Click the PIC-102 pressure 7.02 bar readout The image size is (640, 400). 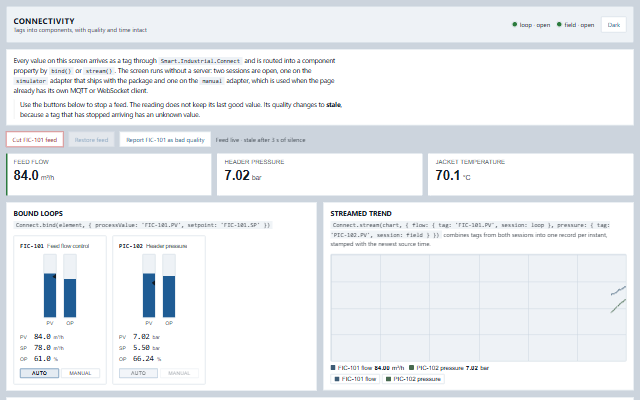[x=449, y=368]
